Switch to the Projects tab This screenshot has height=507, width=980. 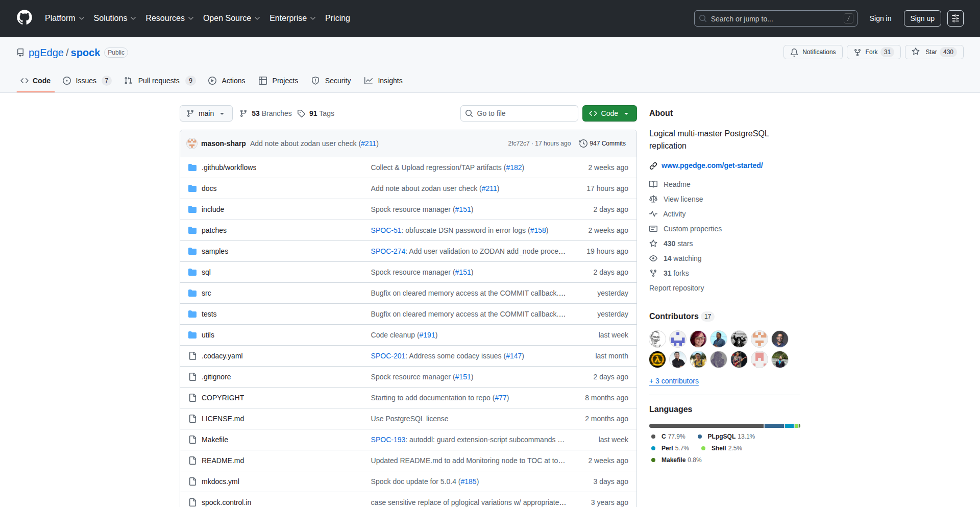tap(278, 81)
